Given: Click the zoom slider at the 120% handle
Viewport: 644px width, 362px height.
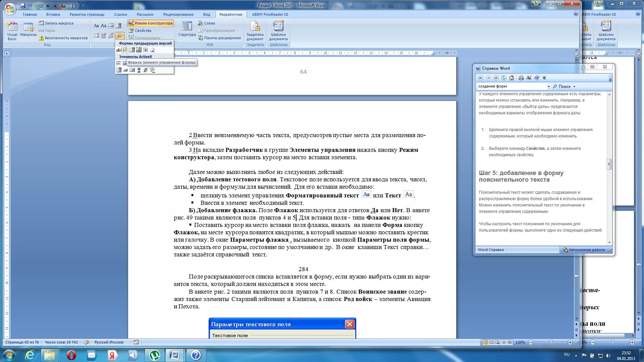Looking at the screenshot, I should [x=550, y=342].
